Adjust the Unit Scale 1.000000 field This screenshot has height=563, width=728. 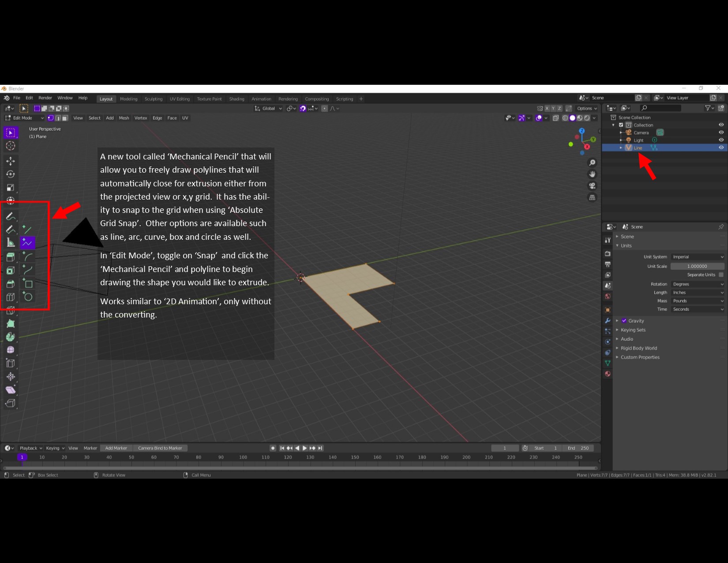(697, 266)
